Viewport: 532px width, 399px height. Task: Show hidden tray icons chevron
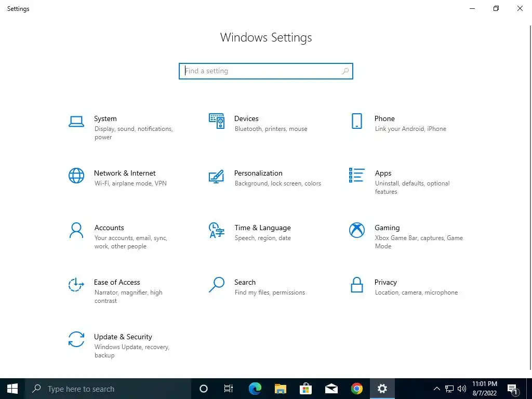click(437, 389)
